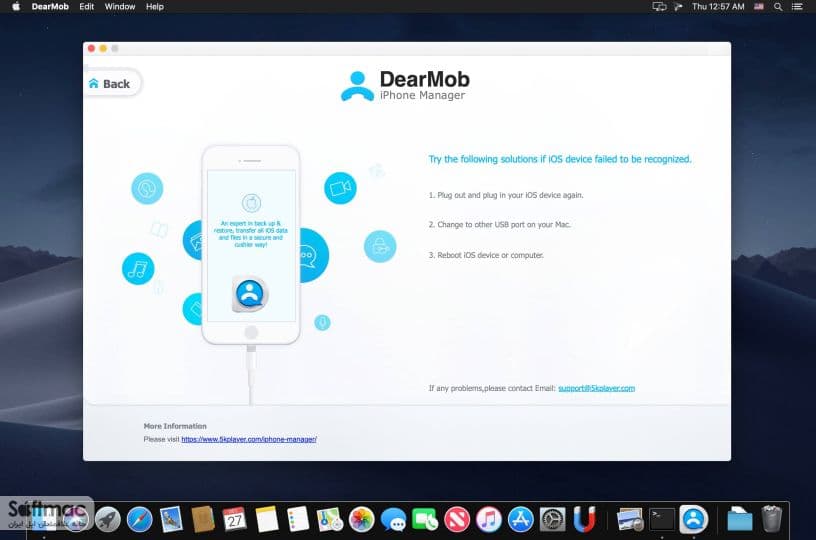Visit the 5kplayer.com iphone-manager link
This screenshot has width=816, height=540.
pos(249,439)
